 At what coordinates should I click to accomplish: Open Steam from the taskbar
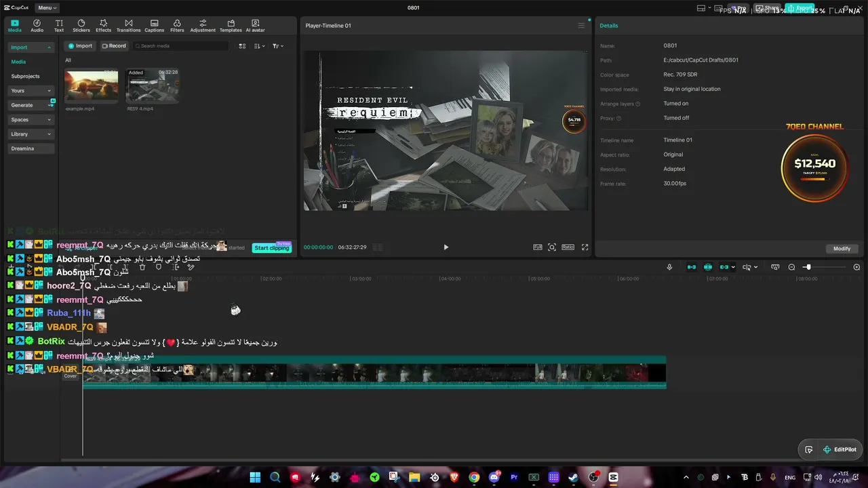(x=574, y=477)
